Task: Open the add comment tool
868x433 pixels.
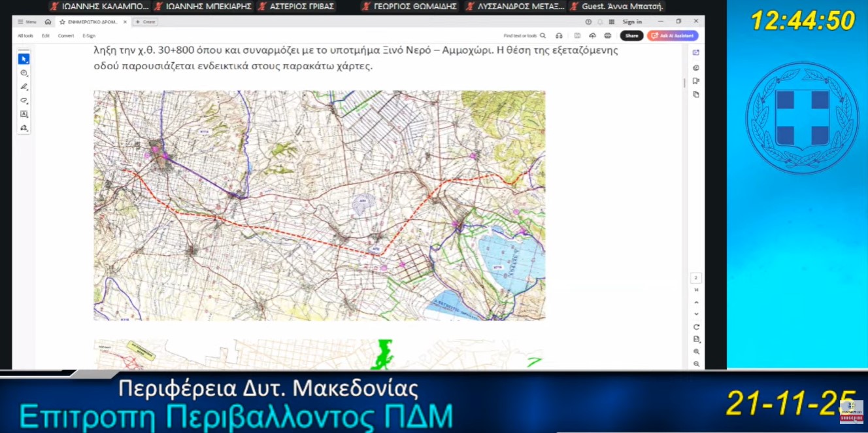Action: click(24, 73)
